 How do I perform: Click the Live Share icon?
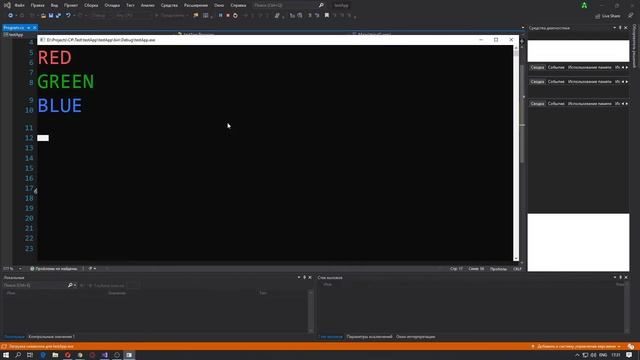(x=598, y=16)
